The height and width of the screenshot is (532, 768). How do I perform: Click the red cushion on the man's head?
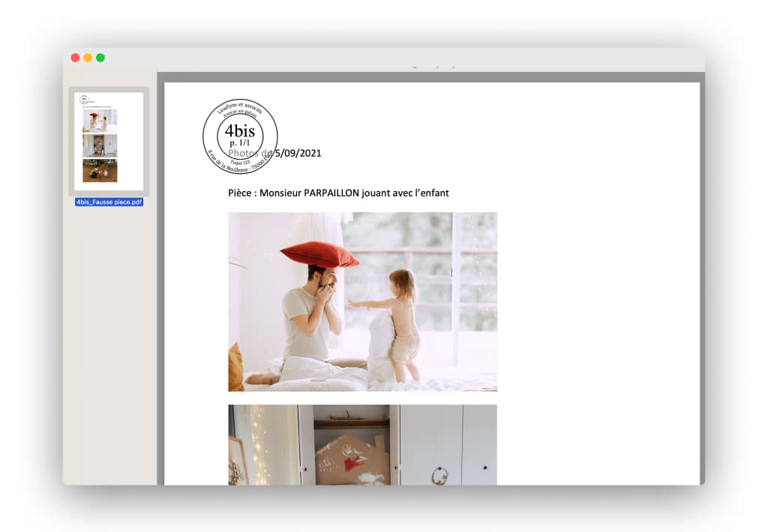pyautogui.click(x=319, y=254)
